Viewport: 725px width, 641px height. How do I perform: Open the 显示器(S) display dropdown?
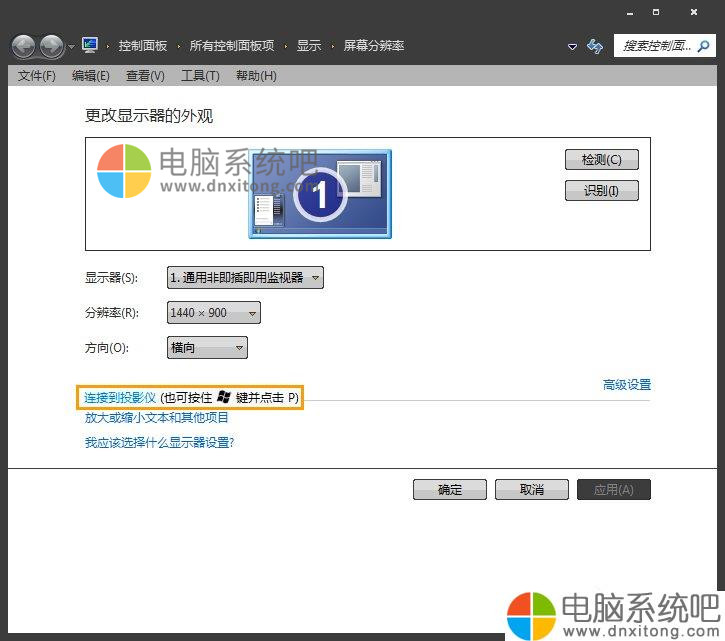pos(245,277)
